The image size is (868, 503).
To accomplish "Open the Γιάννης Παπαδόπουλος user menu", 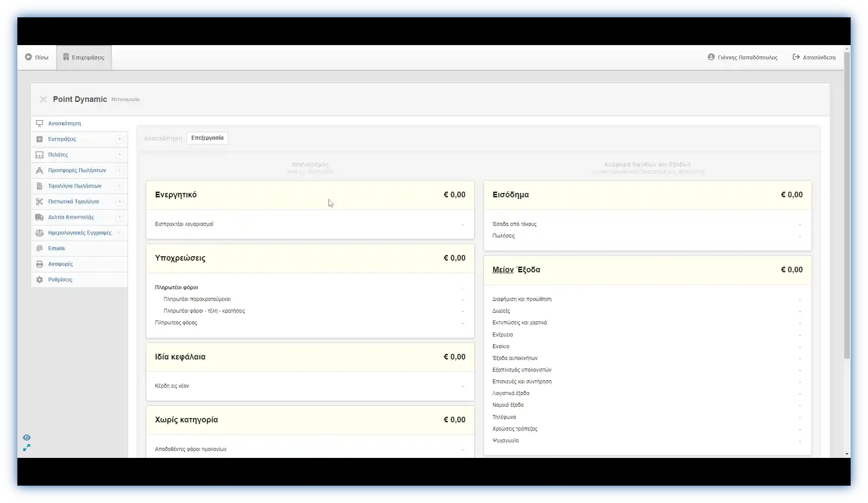I will coord(743,57).
